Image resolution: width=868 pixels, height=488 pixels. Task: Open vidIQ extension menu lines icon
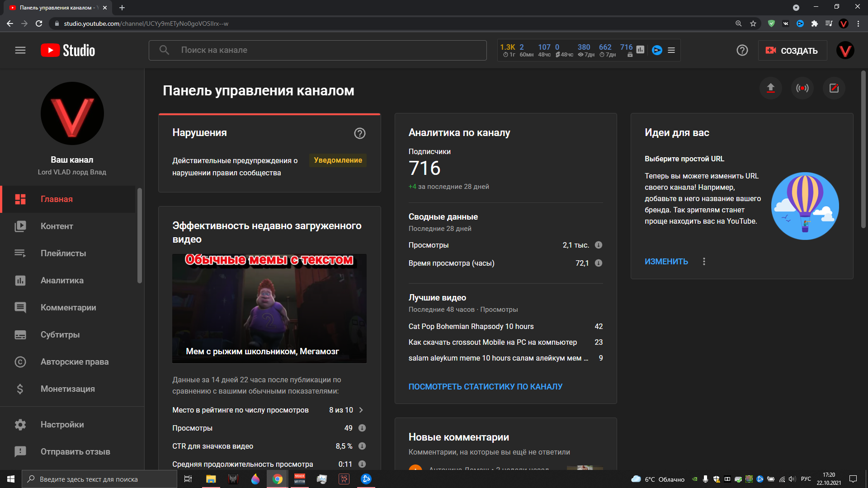(x=671, y=50)
